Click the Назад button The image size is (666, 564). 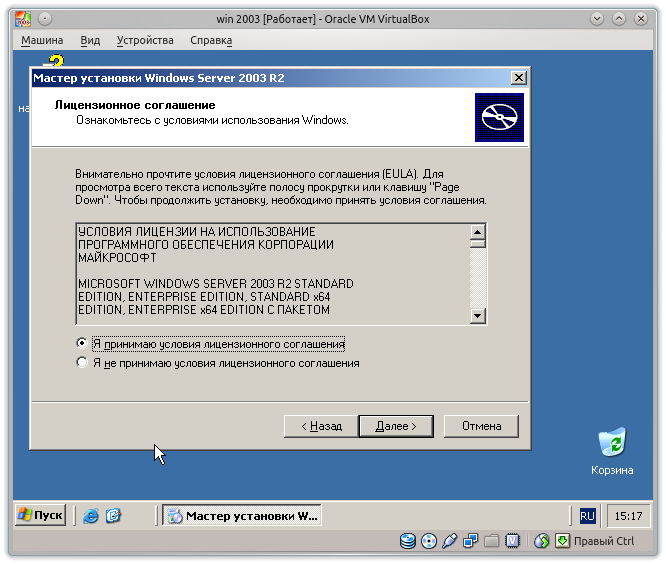tap(321, 426)
